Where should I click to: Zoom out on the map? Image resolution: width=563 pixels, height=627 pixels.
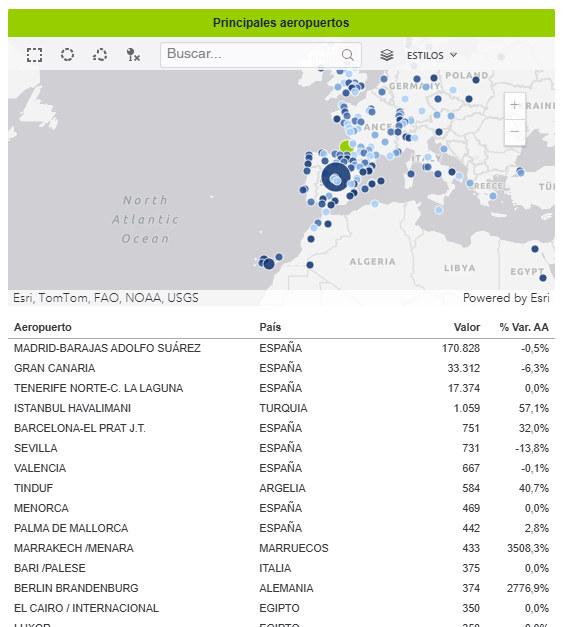click(x=515, y=132)
